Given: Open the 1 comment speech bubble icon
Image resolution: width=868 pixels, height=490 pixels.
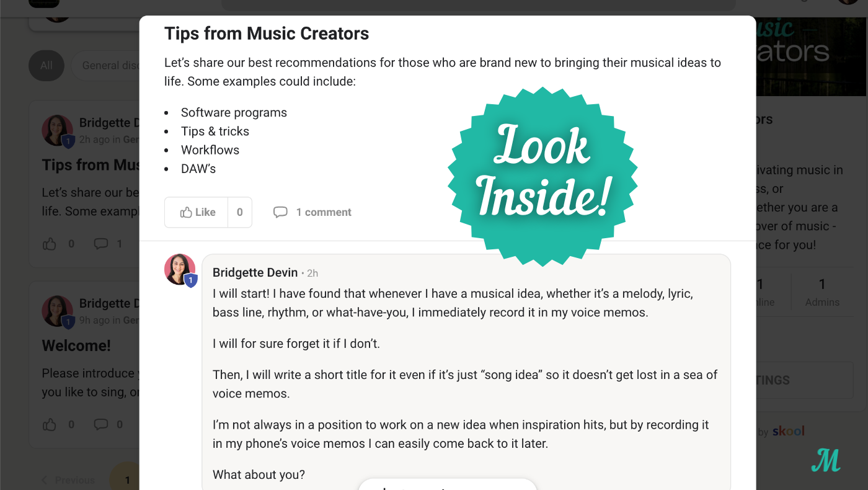Looking at the screenshot, I should 280,212.
